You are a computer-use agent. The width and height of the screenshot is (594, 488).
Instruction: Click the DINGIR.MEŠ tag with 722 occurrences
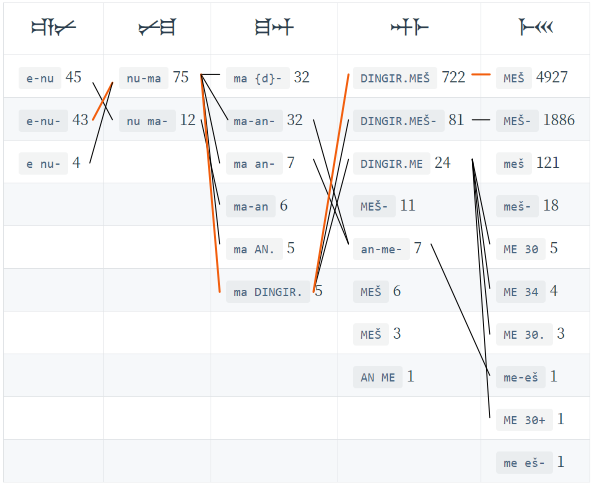(x=395, y=78)
